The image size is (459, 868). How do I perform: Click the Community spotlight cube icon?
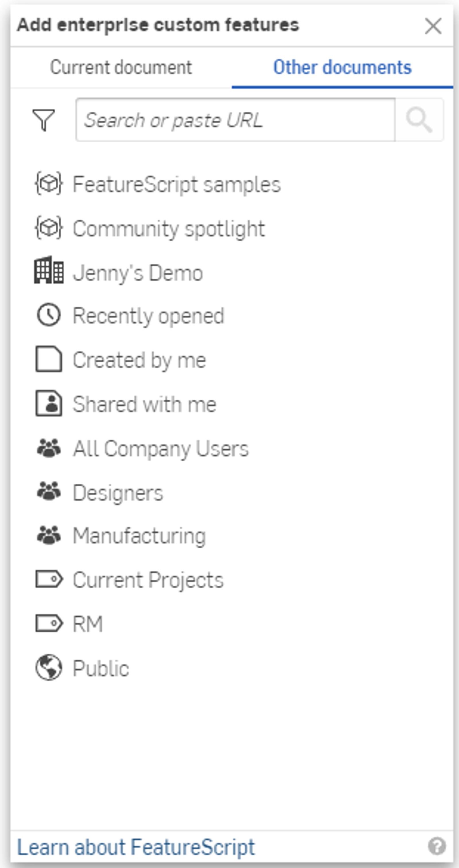(x=49, y=228)
